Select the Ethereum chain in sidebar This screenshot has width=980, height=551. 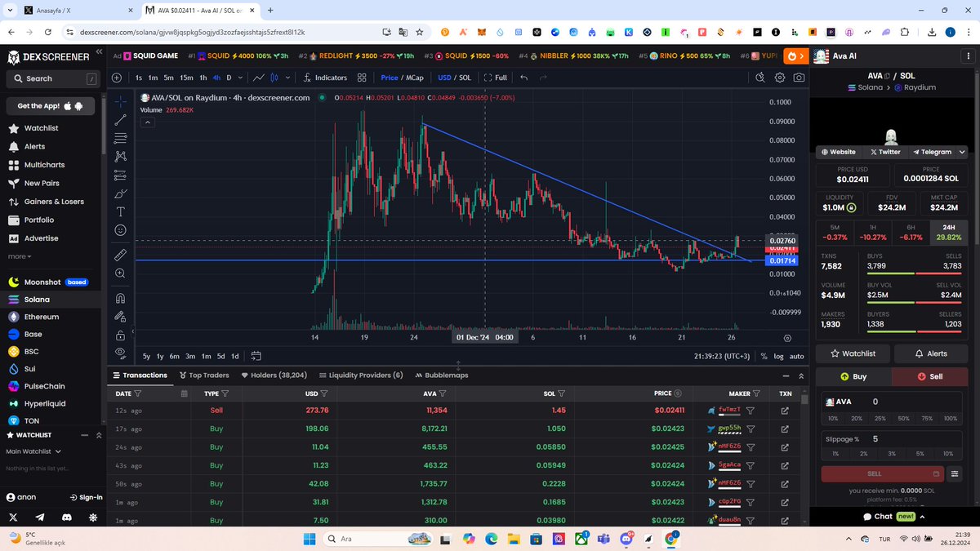41,317
